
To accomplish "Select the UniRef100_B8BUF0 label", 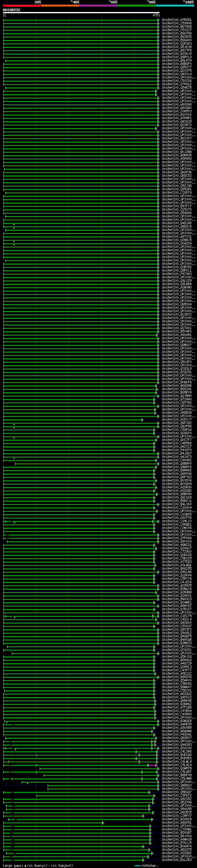I will coord(176,64).
